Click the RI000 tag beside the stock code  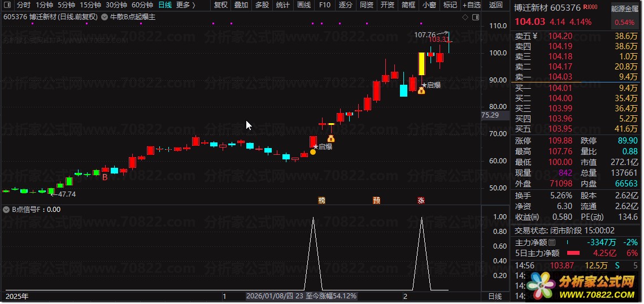point(590,7)
